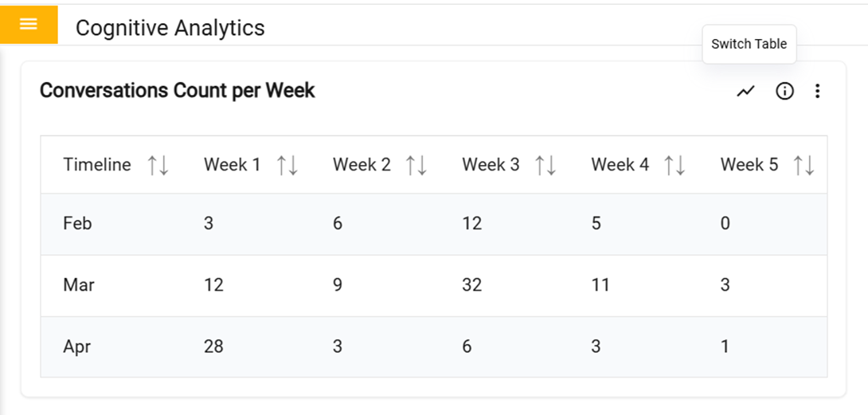
Task: Open the three-dot more options menu
Action: click(x=817, y=92)
